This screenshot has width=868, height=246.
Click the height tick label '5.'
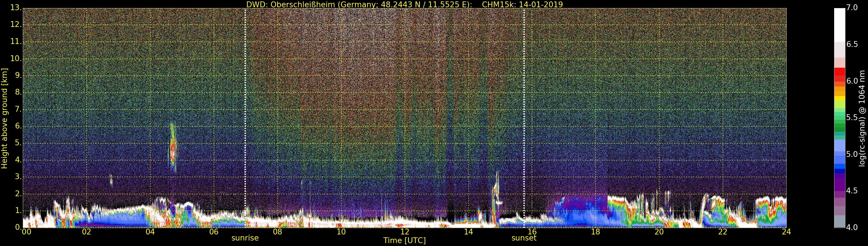click(x=18, y=143)
